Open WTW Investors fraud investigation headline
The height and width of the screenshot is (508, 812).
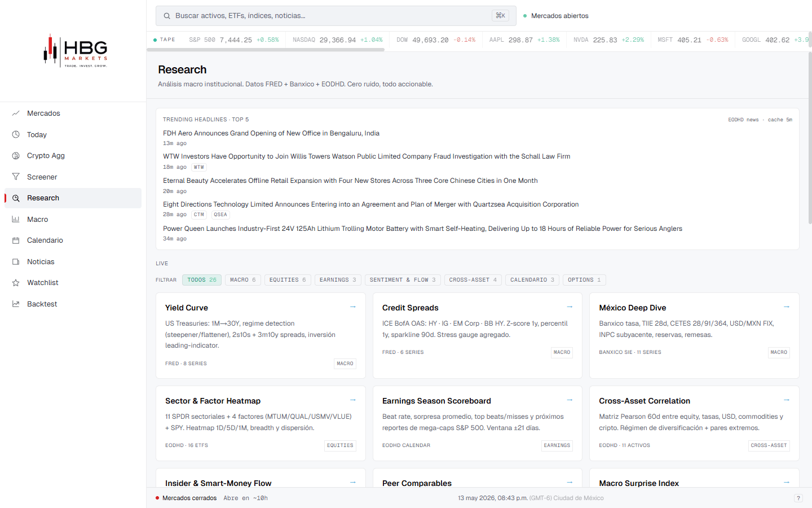pos(367,156)
